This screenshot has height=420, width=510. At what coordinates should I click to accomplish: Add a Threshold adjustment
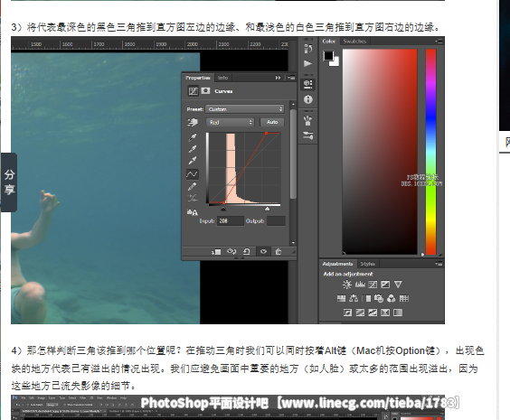pyautogui.click(x=373, y=313)
